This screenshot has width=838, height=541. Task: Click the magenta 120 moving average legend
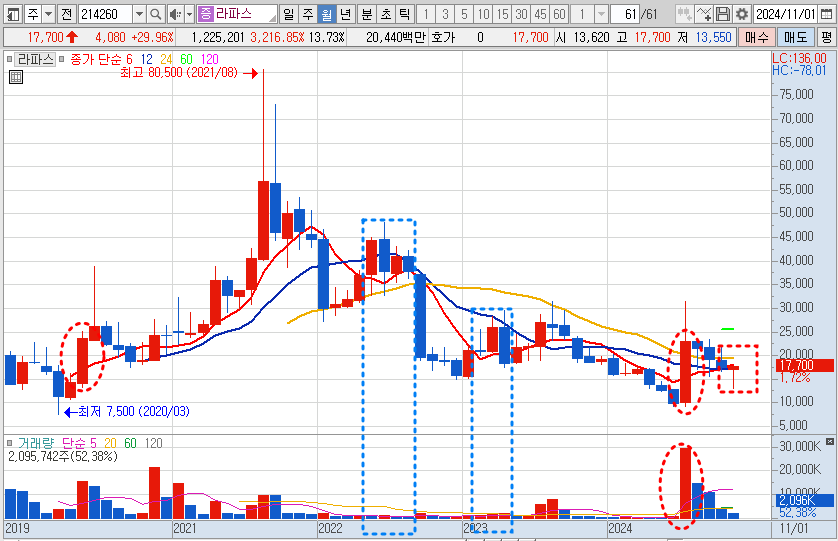click(x=210, y=59)
